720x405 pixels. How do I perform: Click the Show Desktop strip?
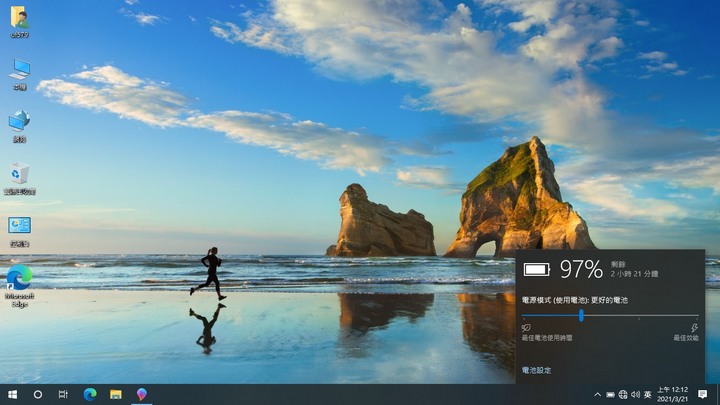pyautogui.click(x=718, y=394)
